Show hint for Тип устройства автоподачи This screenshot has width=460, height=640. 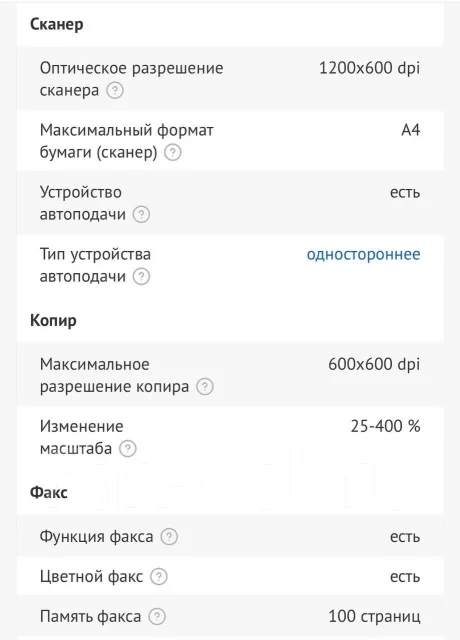click(x=141, y=276)
